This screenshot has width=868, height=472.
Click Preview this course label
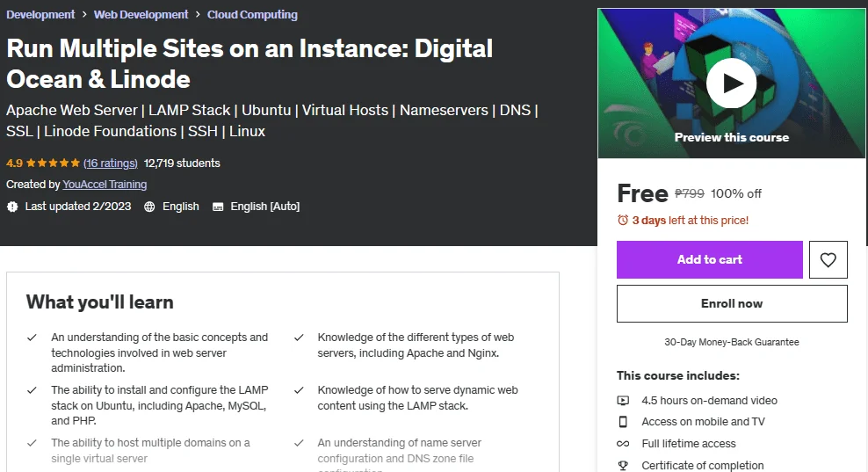click(731, 137)
